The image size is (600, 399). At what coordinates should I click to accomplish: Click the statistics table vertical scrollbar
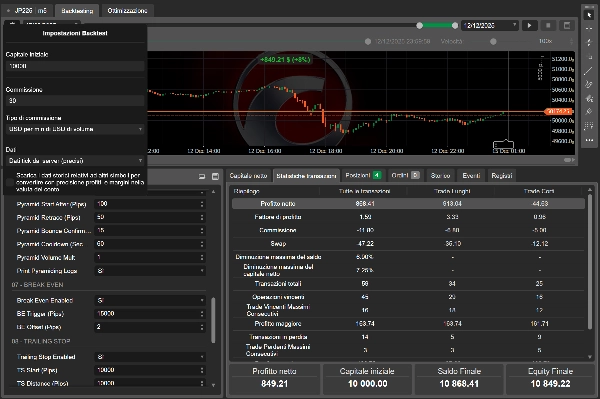tap(590, 262)
